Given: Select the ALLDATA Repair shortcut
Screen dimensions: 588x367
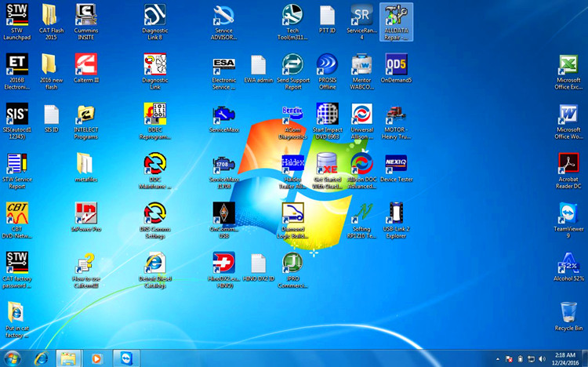Looking at the screenshot, I should click(397, 22).
